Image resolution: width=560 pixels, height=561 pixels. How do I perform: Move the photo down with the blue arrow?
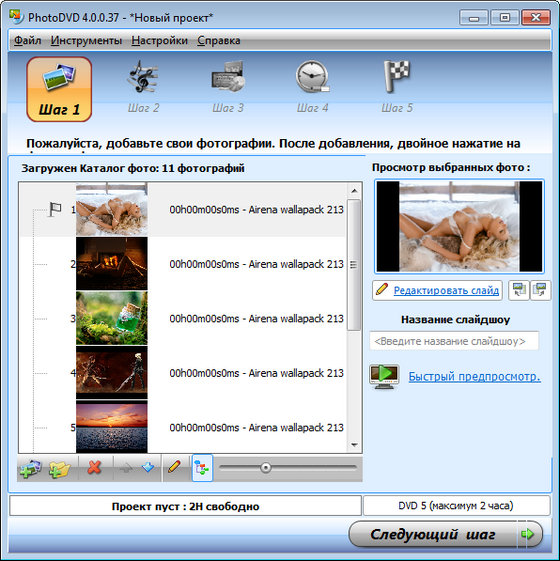point(148,467)
